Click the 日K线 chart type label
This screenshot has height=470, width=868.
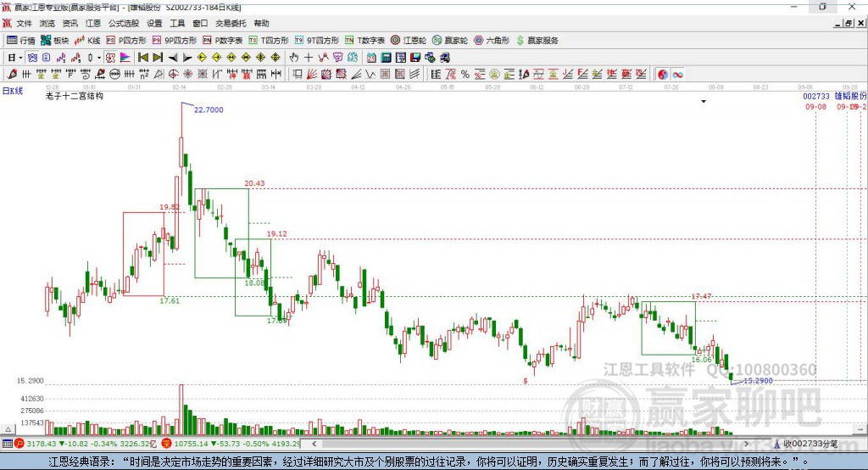click(12, 91)
